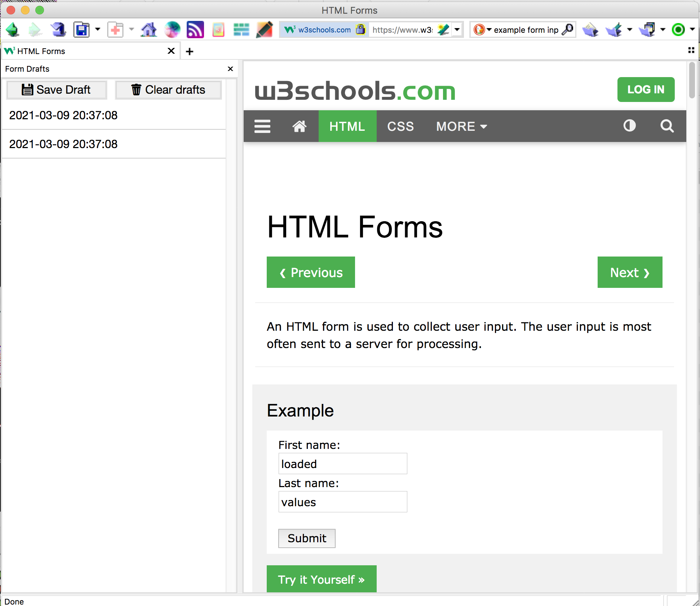Select the second 2021-03-09 20:37:08 draft
This screenshot has height=606, width=700.
(x=114, y=144)
